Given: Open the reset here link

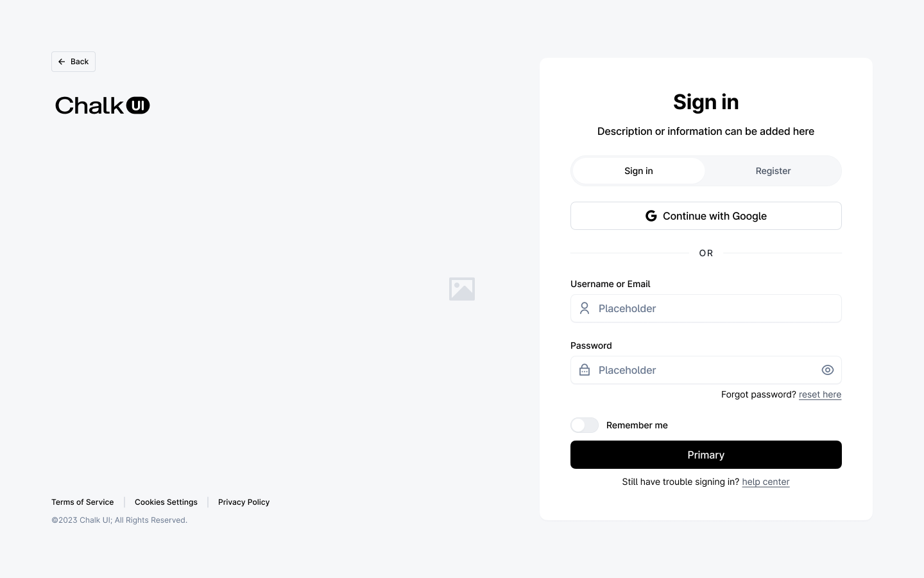Looking at the screenshot, I should (820, 394).
